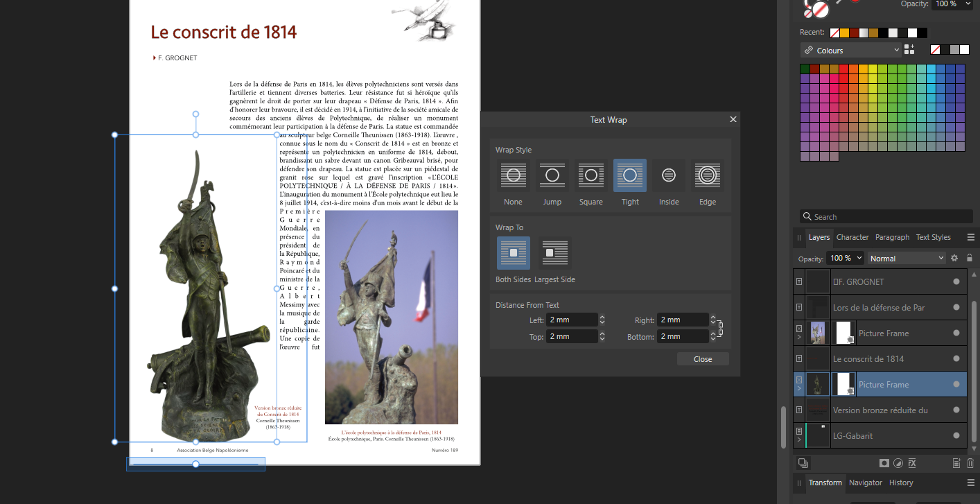Image resolution: width=980 pixels, height=504 pixels.
Task: Select the F. GROGNET text layer
Action: [880, 282]
